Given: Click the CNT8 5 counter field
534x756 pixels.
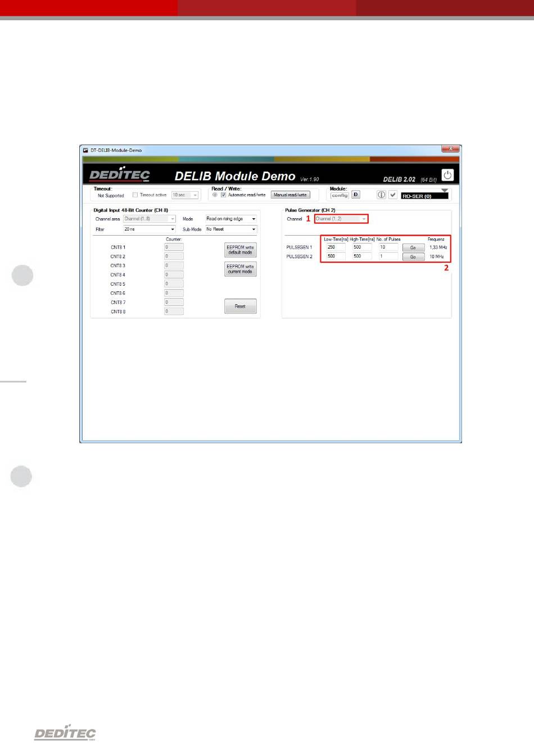Looking at the screenshot, I should tap(174, 284).
